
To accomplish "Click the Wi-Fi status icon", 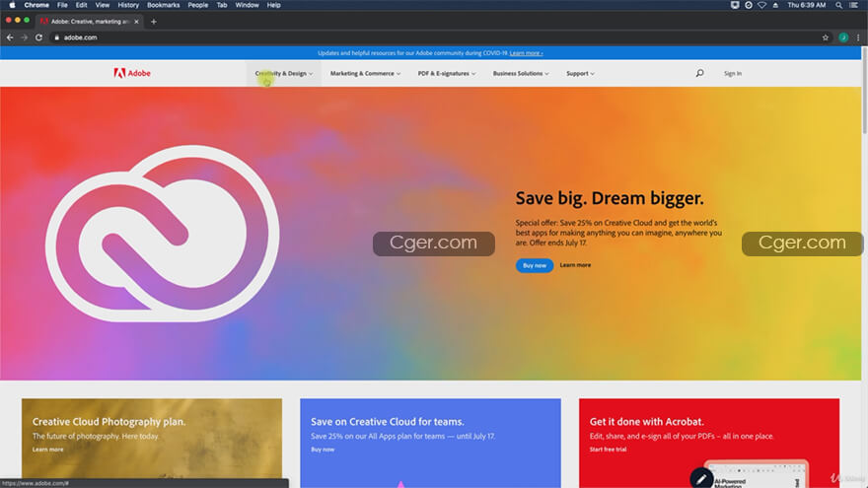I will point(761,5).
